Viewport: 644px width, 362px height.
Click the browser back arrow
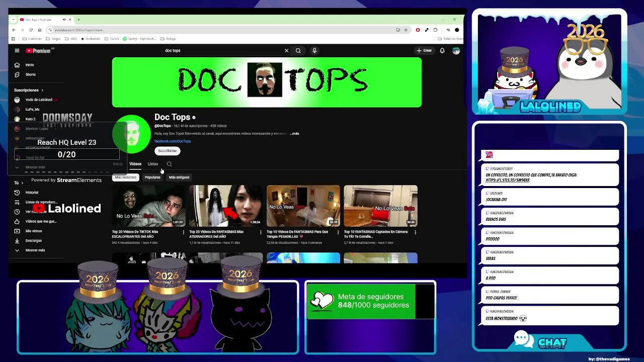14,30
